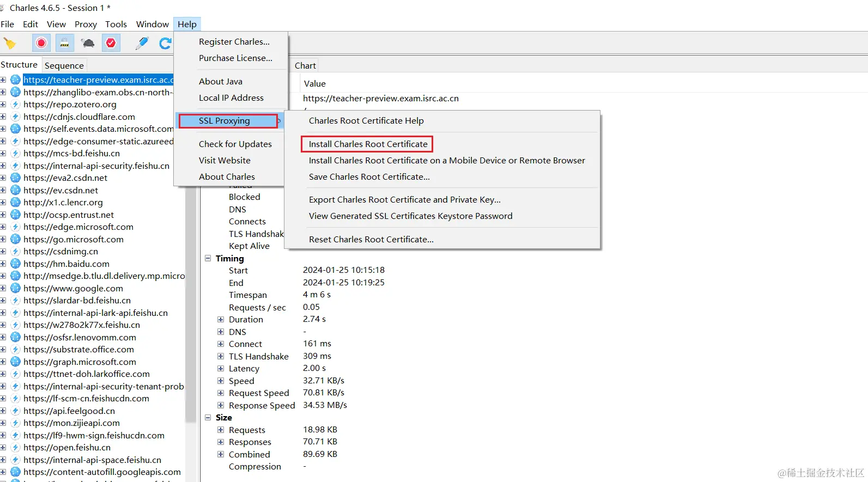The image size is (868, 482).
Task: Click globe icon beside www.google.com host
Action: click(15, 288)
